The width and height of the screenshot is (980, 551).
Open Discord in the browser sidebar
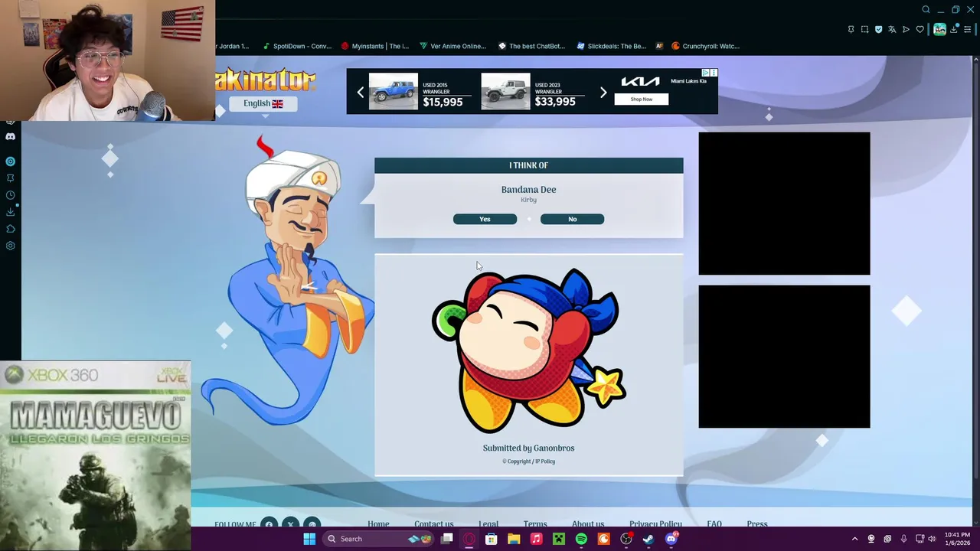(x=10, y=136)
